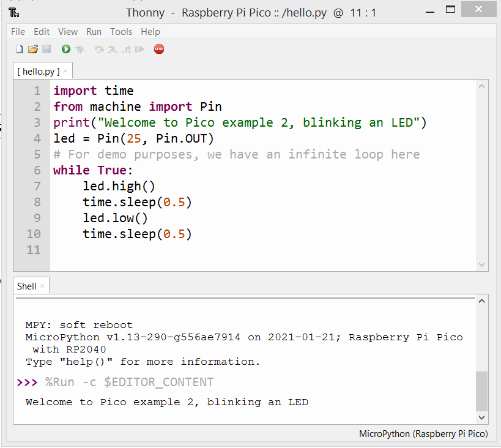This screenshot has height=448, width=501.
Task: Save the file with the floppy icon
Action: 46,49
